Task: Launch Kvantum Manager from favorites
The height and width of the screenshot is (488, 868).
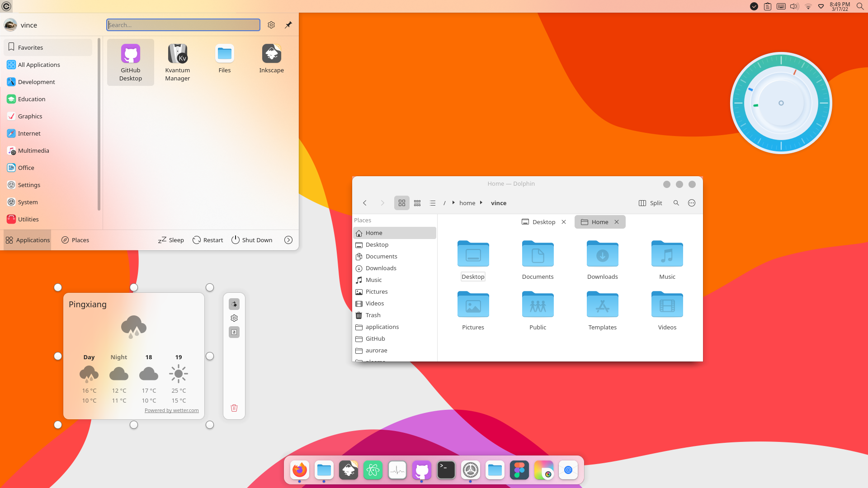Action: coord(177,62)
